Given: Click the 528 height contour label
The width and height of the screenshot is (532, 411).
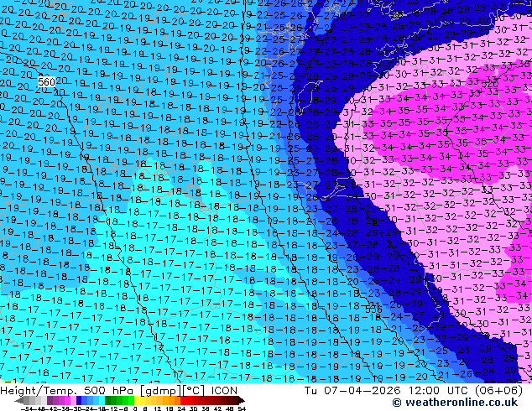Looking at the screenshot, I should pos(440,298).
